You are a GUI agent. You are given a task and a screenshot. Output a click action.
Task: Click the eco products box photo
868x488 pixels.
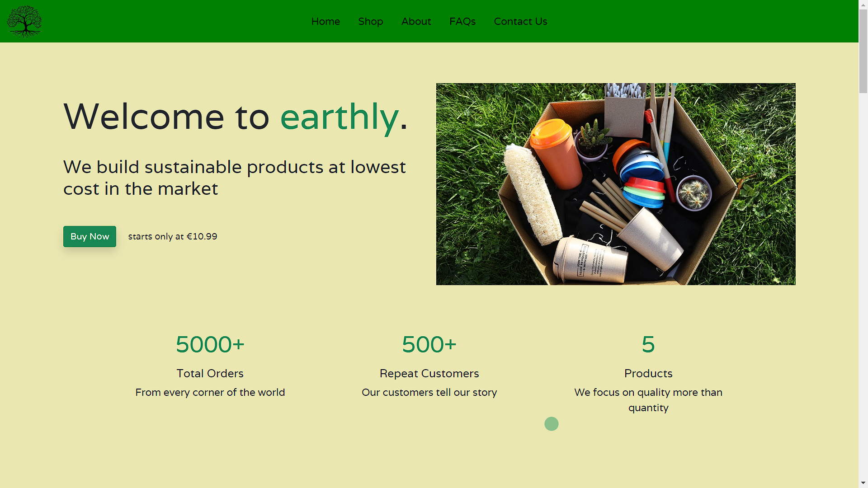(x=615, y=184)
